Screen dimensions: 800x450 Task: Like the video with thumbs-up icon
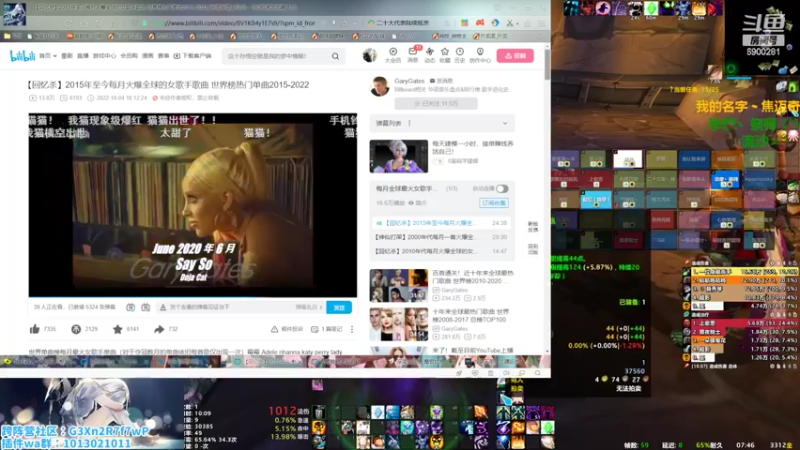[35, 329]
